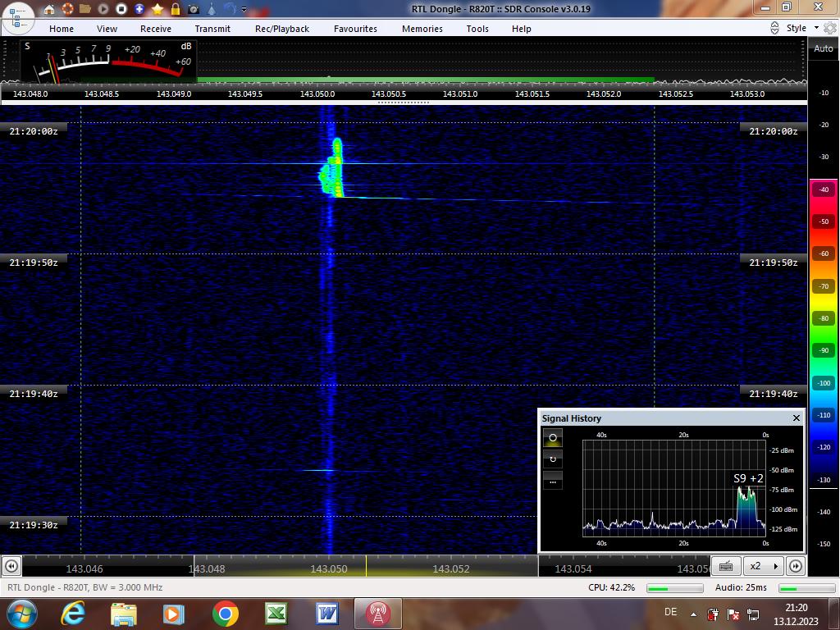Click 143.048 on the bottom span bar
The width and height of the screenshot is (840, 630).
[207, 569]
